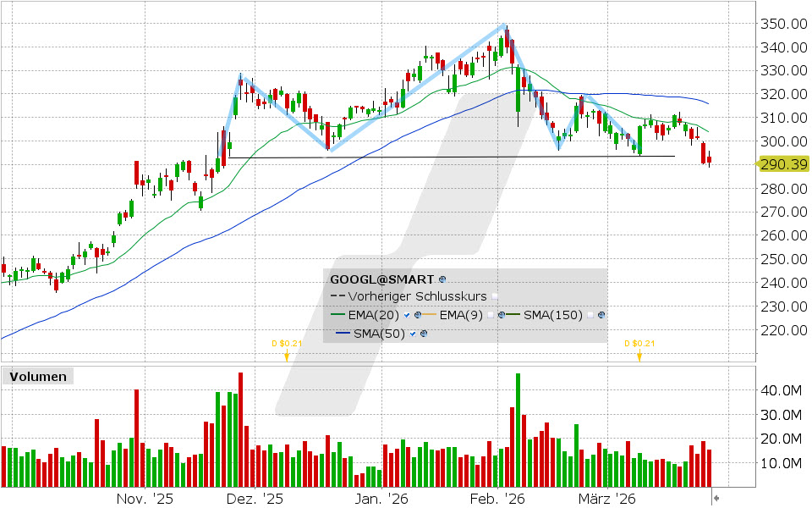Enable the SMA(150) overlay checkbox
This screenshot has width=812, height=508.
point(590,316)
